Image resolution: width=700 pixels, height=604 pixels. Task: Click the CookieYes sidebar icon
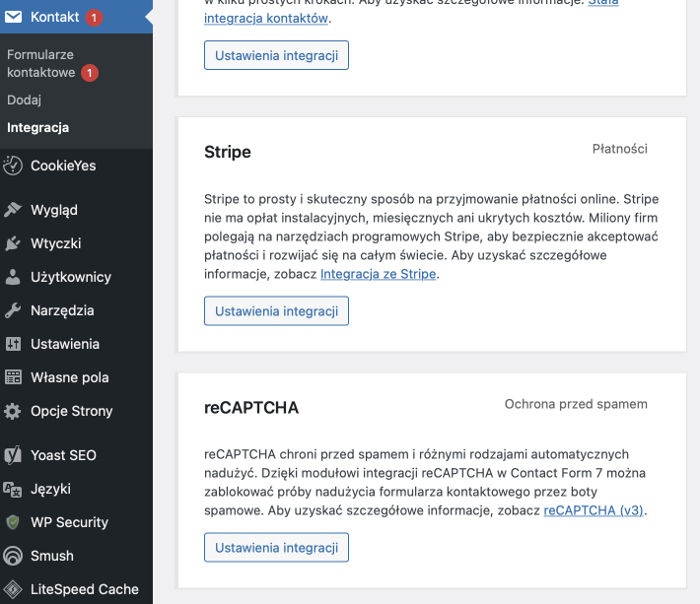[x=13, y=166]
